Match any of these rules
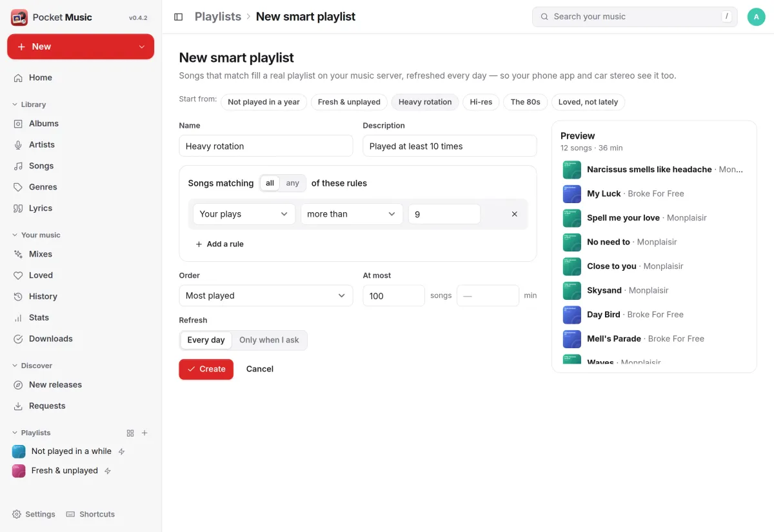The height and width of the screenshot is (532, 774). (x=292, y=183)
